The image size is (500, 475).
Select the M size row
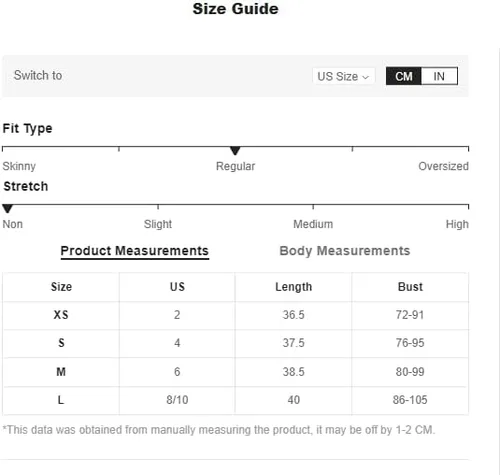click(x=235, y=372)
